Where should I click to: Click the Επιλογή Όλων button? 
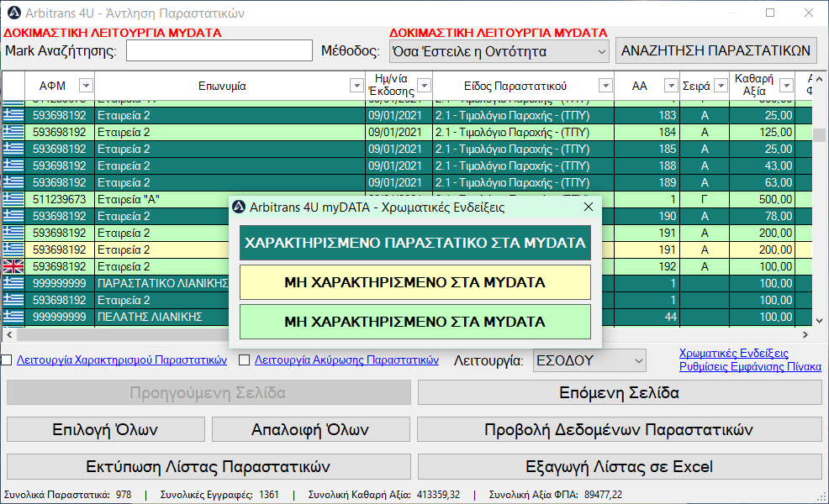106,430
